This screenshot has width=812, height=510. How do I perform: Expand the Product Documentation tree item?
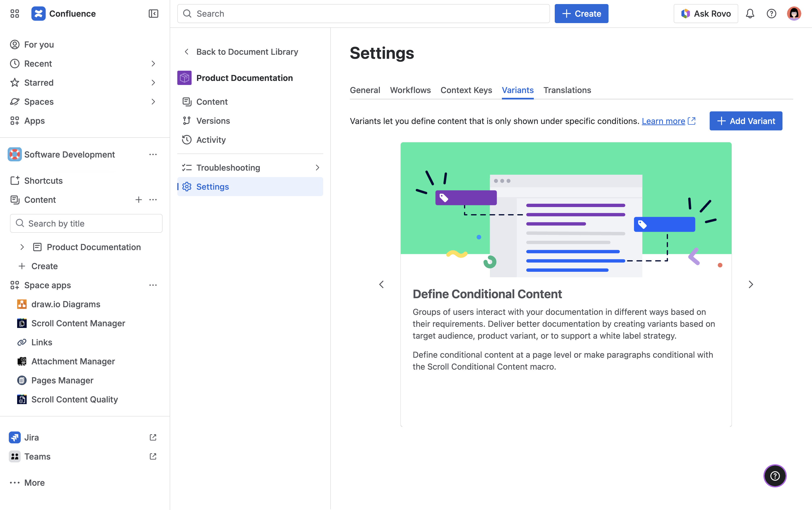(x=22, y=247)
